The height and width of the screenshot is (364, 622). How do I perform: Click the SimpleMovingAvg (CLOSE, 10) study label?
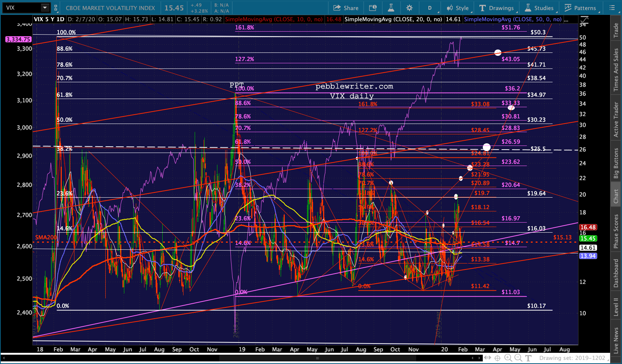pyautogui.click(x=274, y=19)
